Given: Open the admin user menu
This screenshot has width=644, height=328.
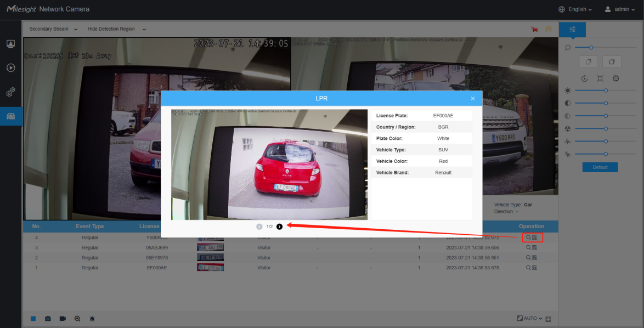Looking at the screenshot, I should click(x=620, y=9).
